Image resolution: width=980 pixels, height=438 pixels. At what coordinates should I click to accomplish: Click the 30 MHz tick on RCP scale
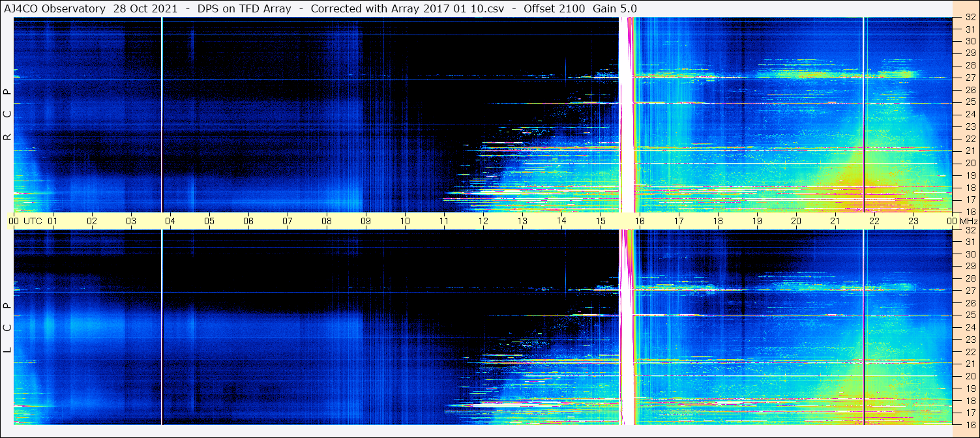point(970,41)
